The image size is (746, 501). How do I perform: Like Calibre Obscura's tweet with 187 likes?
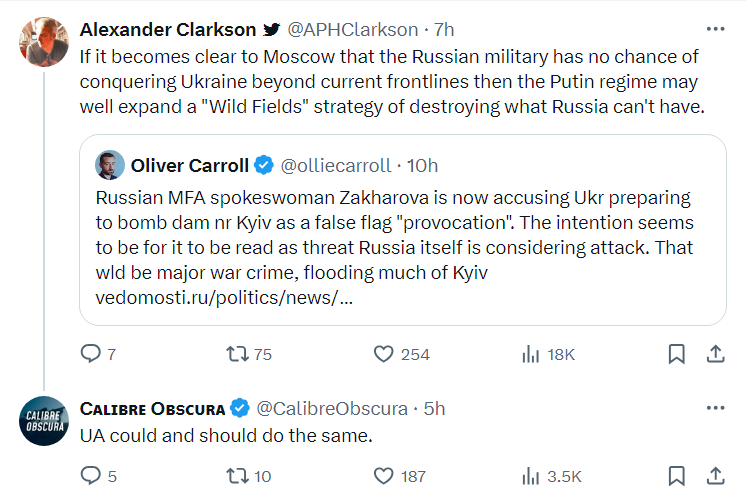point(383,476)
